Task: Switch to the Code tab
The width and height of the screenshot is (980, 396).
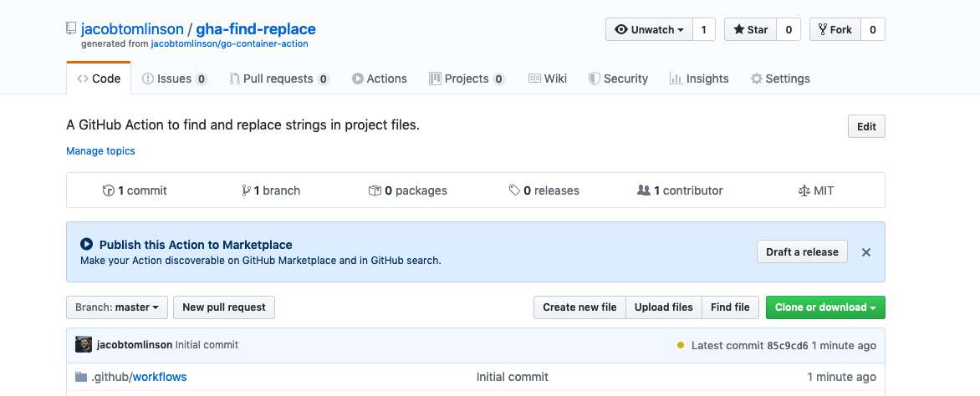Action: pos(99,79)
